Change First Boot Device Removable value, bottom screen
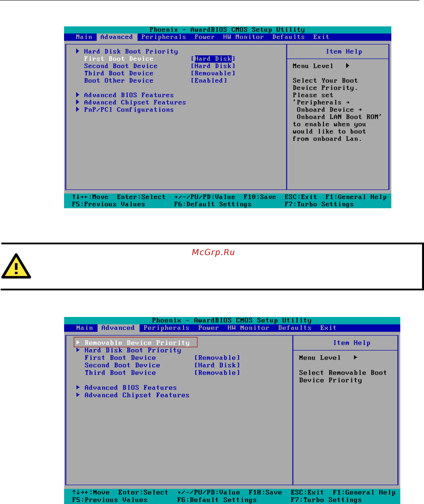The height and width of the screenshot is (504, 424). [217, 358]
